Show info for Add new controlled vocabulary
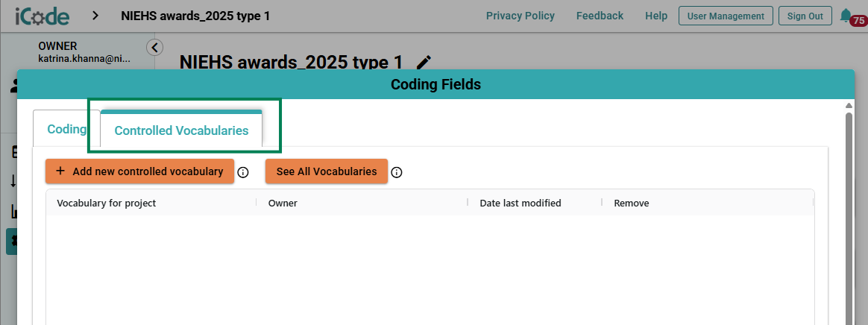 (243, 172)
